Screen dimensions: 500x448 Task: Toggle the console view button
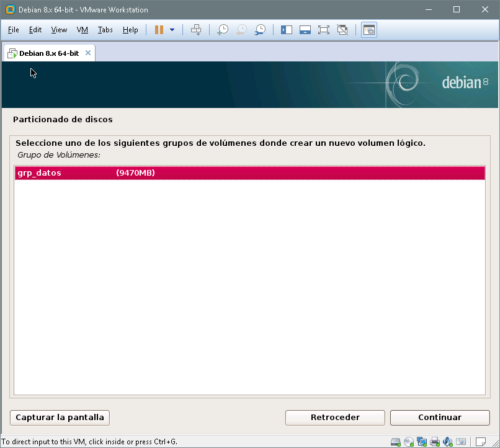[x=369, y=30]
